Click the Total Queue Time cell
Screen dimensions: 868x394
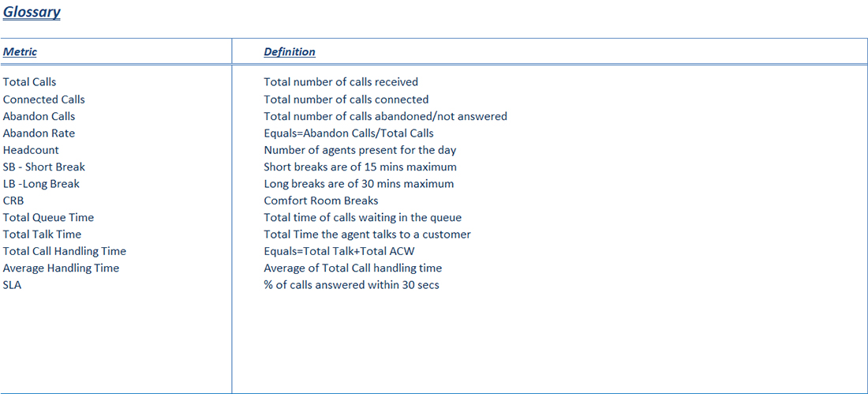click(48, 217)
